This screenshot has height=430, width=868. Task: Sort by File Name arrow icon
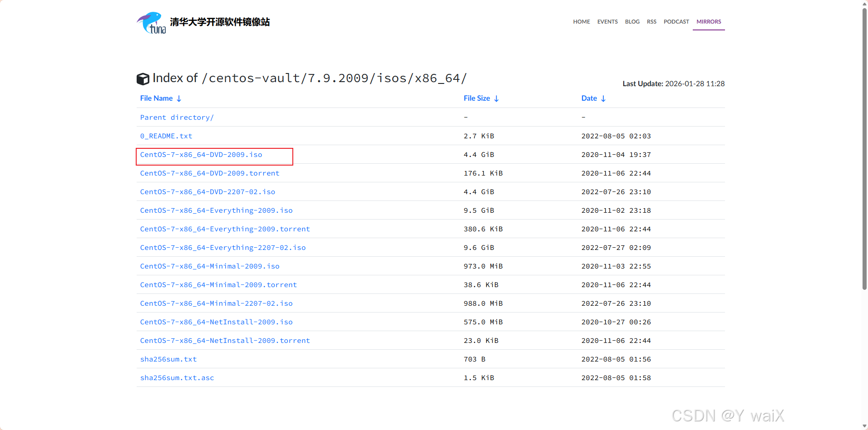click(179, 98)
